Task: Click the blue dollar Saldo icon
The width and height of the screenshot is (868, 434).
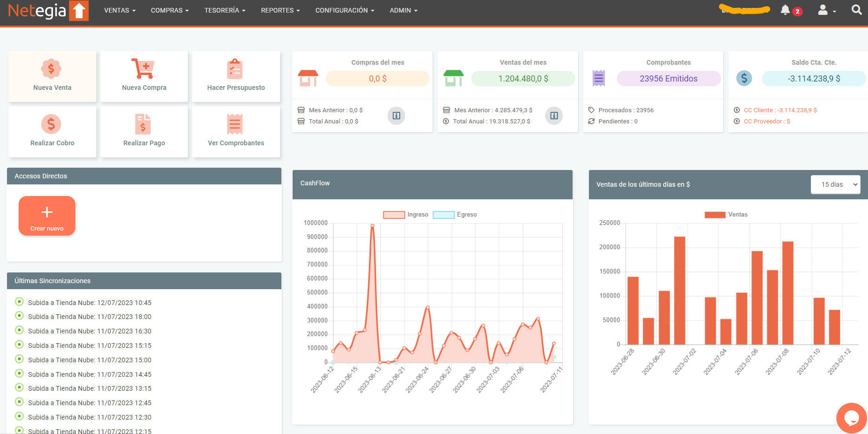Action: (744, 78)
